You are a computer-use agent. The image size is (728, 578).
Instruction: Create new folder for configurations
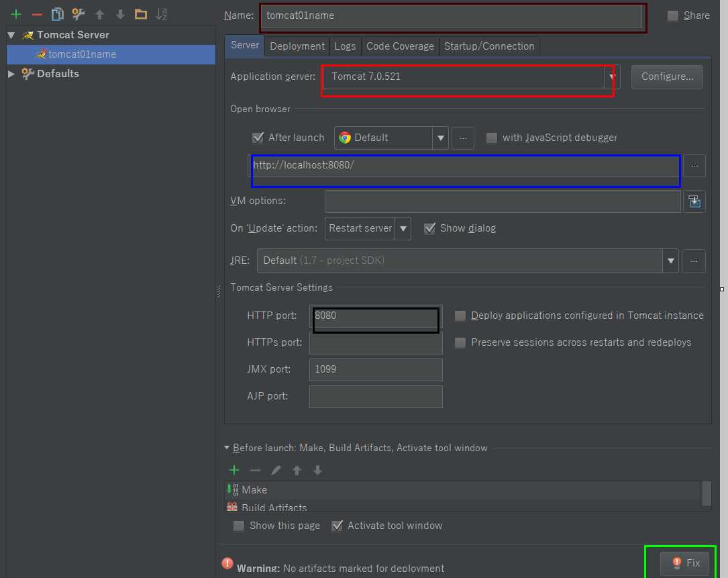(141, 14)
